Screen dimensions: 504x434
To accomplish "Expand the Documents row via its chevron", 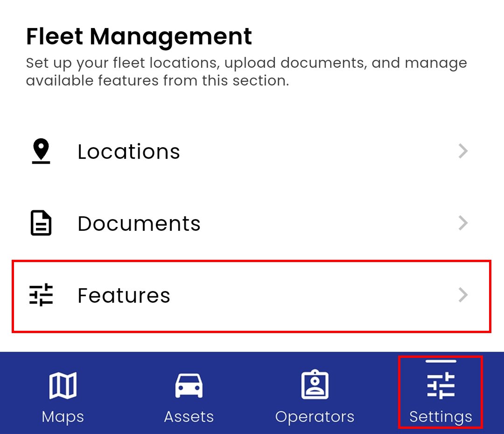I will point(463,223).
